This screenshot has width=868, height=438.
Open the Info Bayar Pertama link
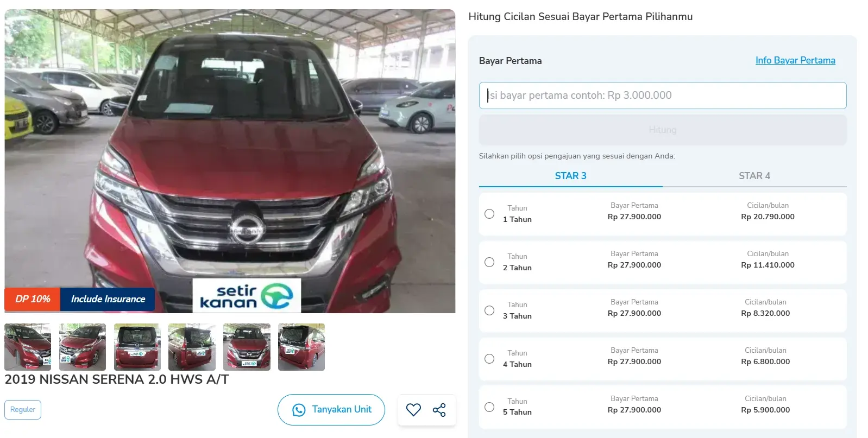[x=795, y=60]
